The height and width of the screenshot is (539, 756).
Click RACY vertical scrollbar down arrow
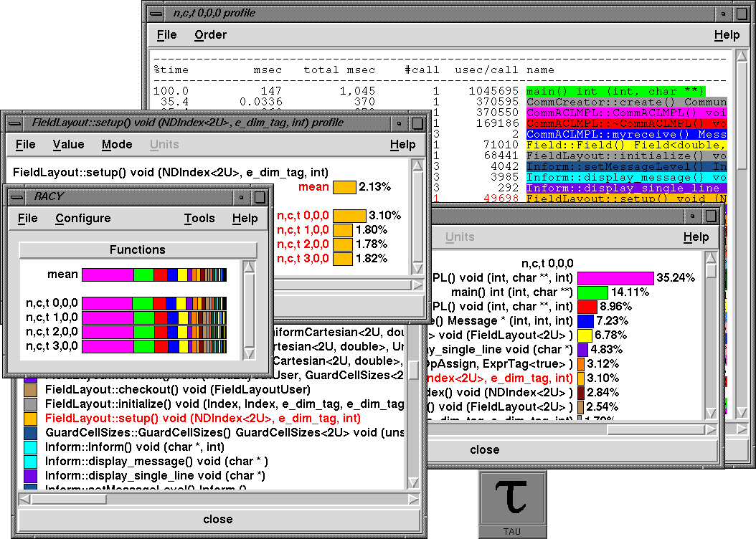[249, 353]
